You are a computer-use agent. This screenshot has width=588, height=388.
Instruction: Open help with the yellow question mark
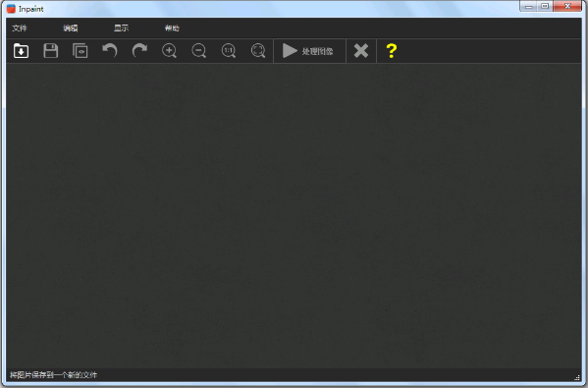(391, 51)
